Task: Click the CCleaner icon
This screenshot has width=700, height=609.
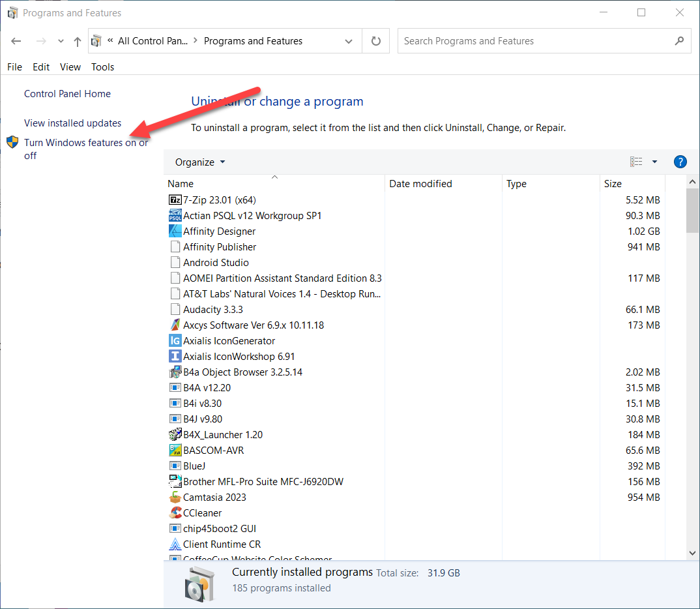Action: coord(175,512)
